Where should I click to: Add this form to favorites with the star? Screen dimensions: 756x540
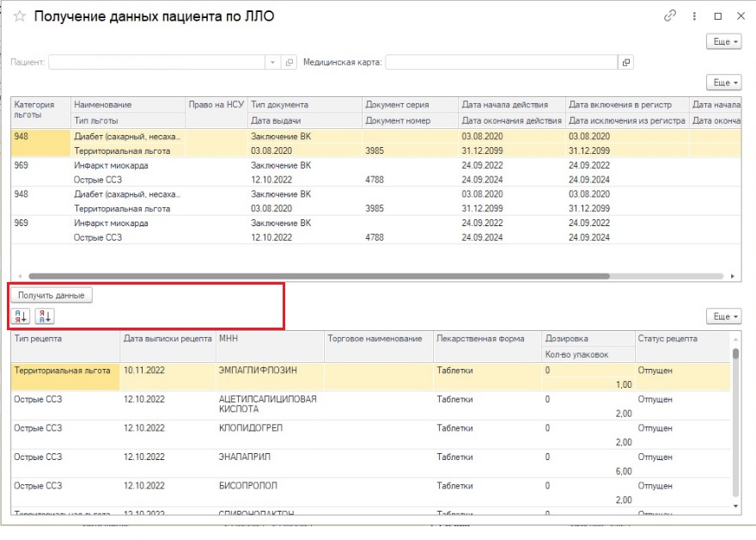pos(19,16)
